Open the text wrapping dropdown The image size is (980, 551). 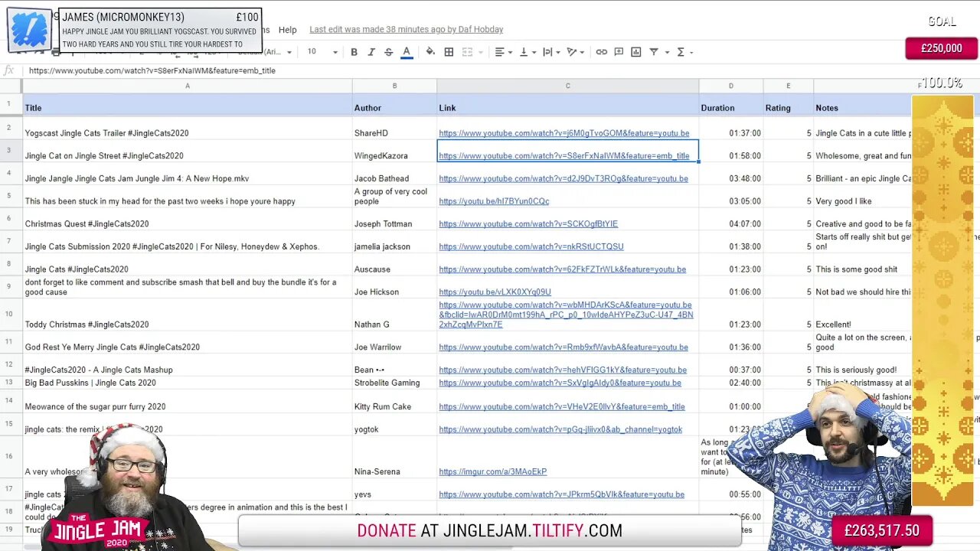(551, 52)
